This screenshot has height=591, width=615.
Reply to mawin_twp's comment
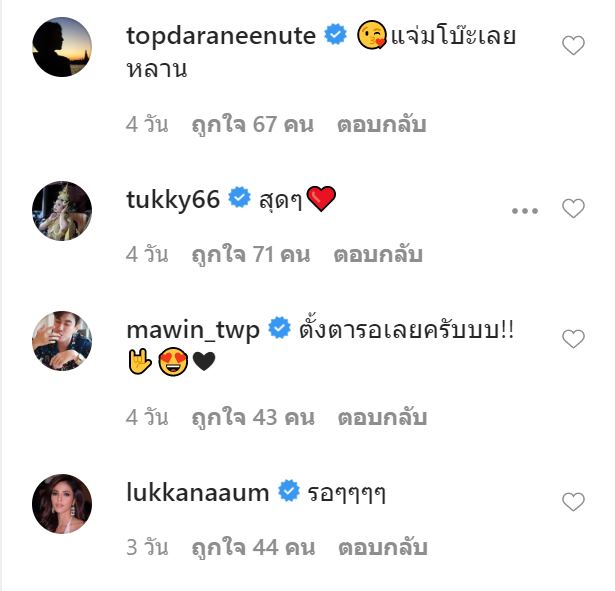(x=381, y=417)
